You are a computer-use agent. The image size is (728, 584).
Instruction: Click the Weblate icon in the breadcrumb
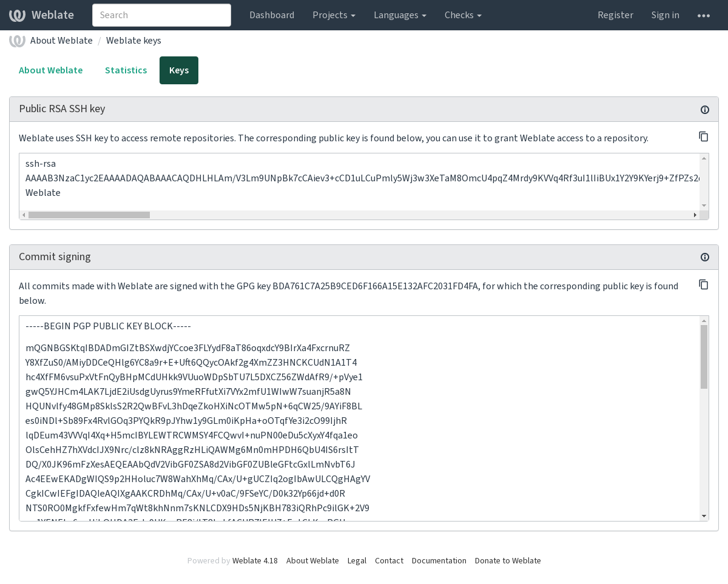17,41
